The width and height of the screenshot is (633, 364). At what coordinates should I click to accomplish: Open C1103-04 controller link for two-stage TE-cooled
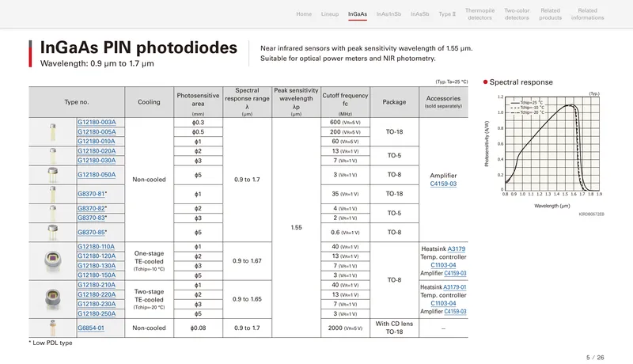point(443,304)
